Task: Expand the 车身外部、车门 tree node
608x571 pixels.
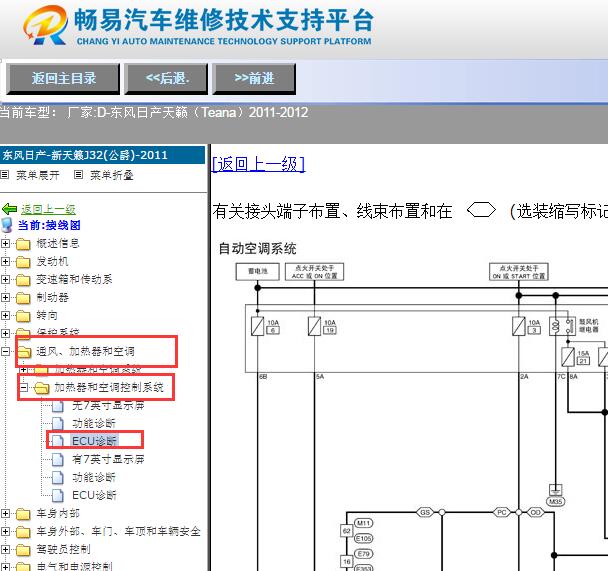Action: pyautogui.click(x=5, y=531)
